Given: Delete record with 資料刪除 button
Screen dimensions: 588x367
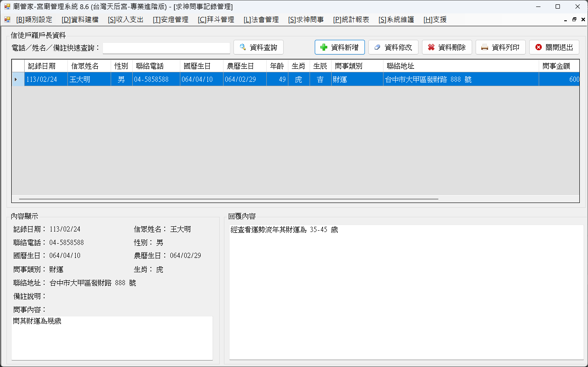Looking at the screenshot, I should coord(447,47).
